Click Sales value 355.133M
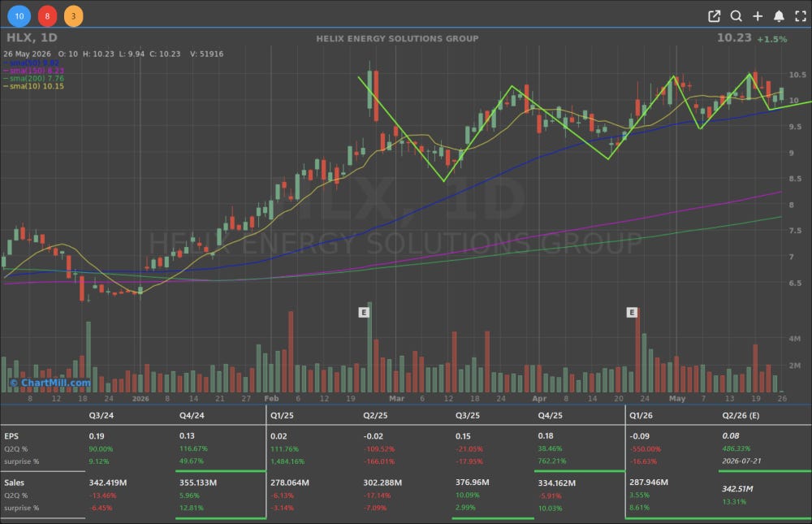This screenshot has height=524, width=812. pyautogui.click(x=198, y=483)
